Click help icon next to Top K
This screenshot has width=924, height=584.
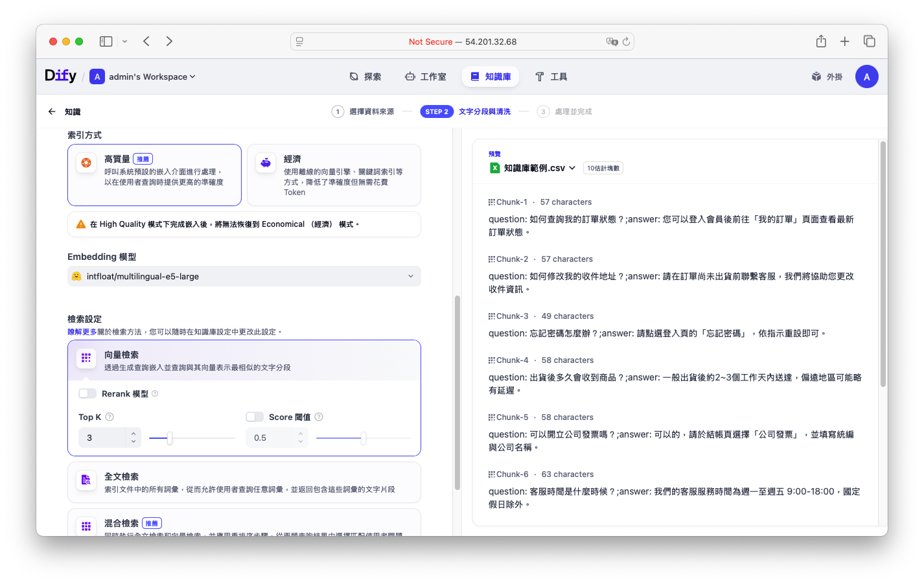pyautogui.click(x=110, y=417)
